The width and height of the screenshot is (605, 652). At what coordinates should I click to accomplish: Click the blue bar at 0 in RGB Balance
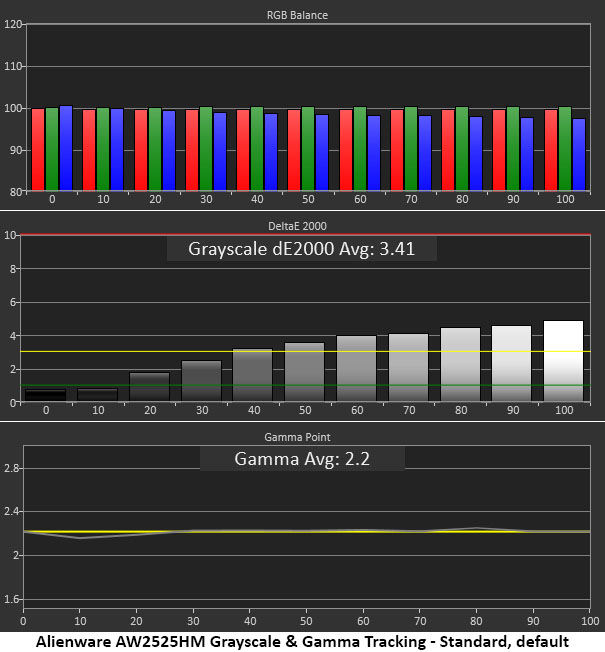66,148
